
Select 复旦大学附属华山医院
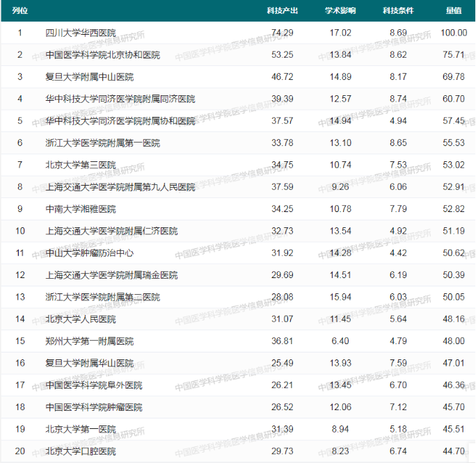[90, 363]
